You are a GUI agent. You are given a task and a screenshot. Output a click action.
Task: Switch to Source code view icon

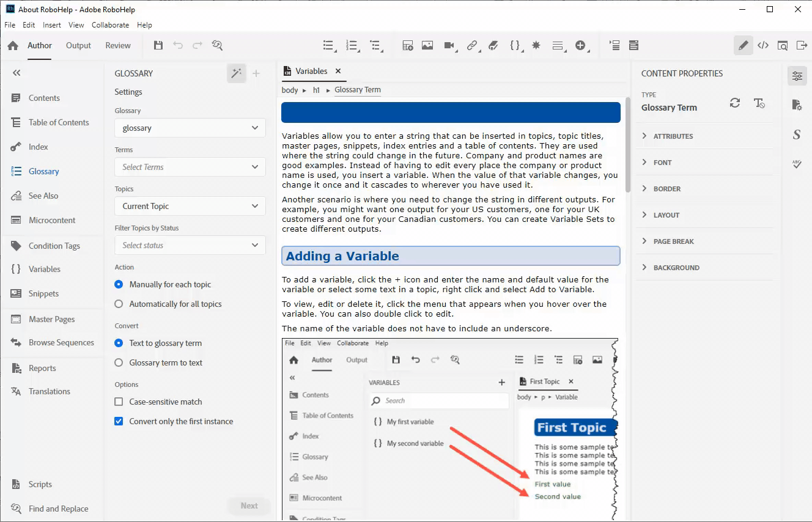763,45
